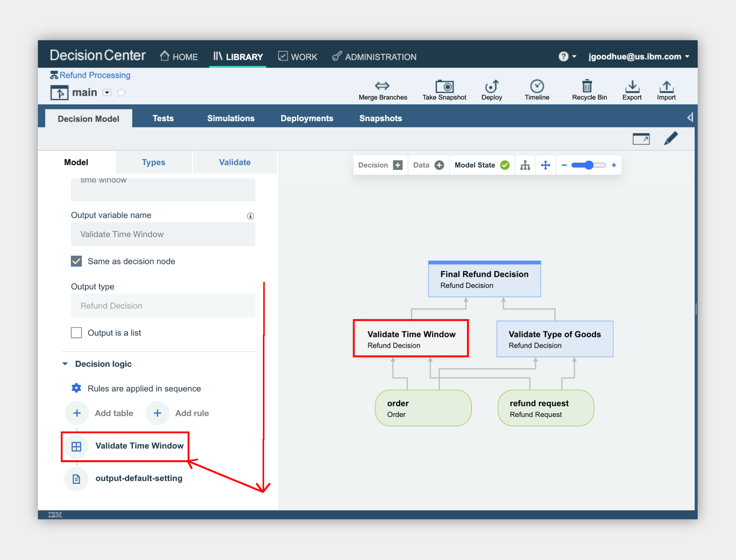Click the main branch icon
This screenshot has height=560, width=736.
click(59, 93)
